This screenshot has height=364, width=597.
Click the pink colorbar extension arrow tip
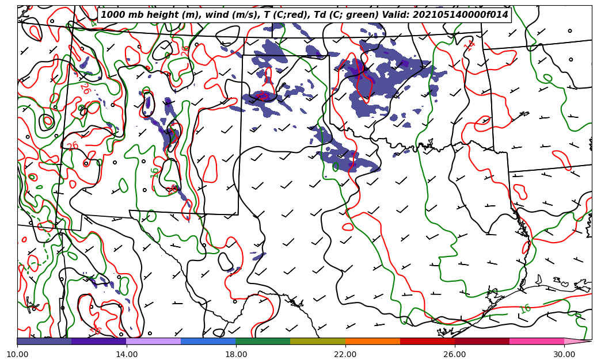pyautogui.click(x=578, y=341)
